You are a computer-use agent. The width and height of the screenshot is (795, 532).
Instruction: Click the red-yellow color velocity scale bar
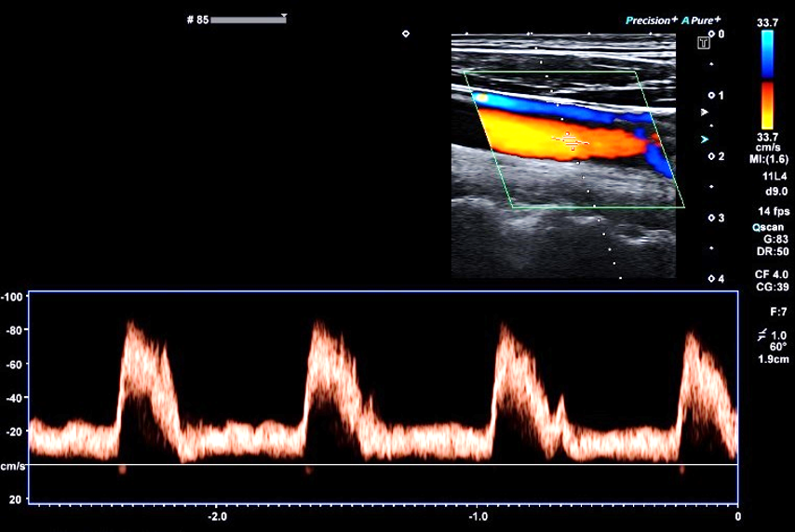767,105
